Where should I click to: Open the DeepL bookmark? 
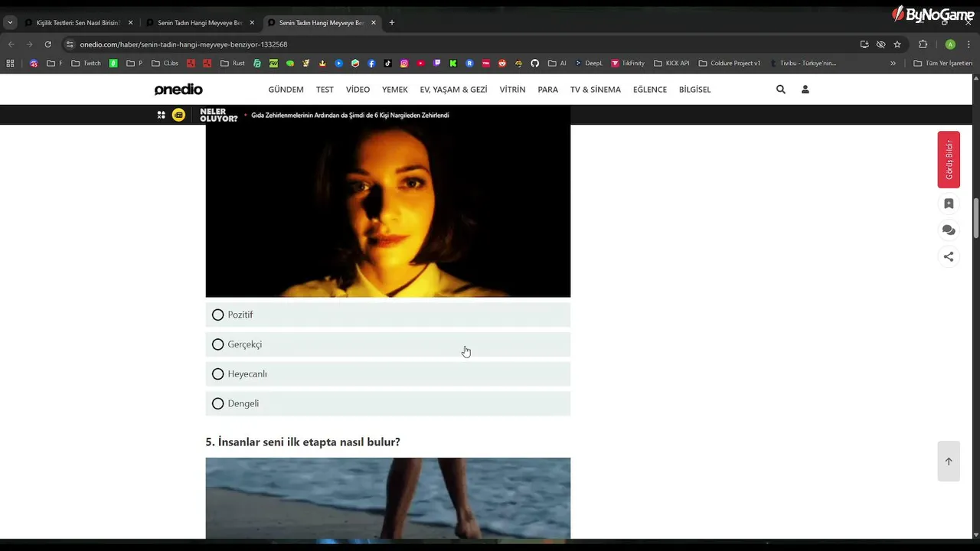point(589,64)
